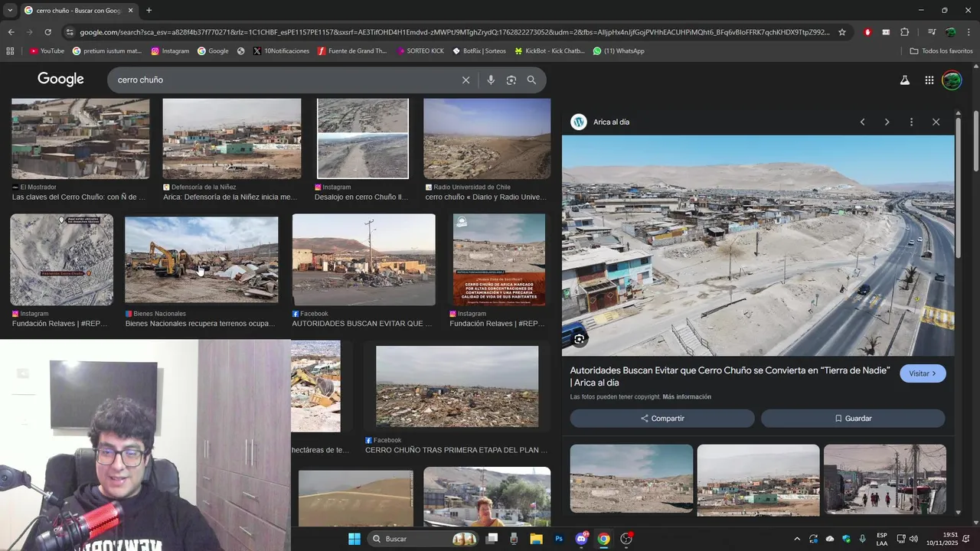This screenshot has width=980, height=551.
Task: Click taskbar Buscar search box
Action: [423, 539]
